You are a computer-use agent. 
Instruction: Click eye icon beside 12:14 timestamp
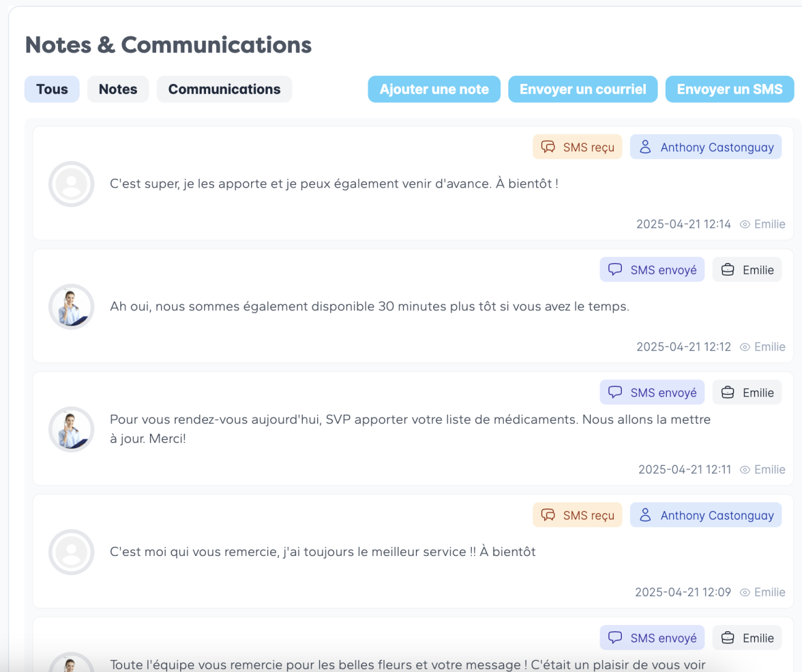(x=745, y=225)
